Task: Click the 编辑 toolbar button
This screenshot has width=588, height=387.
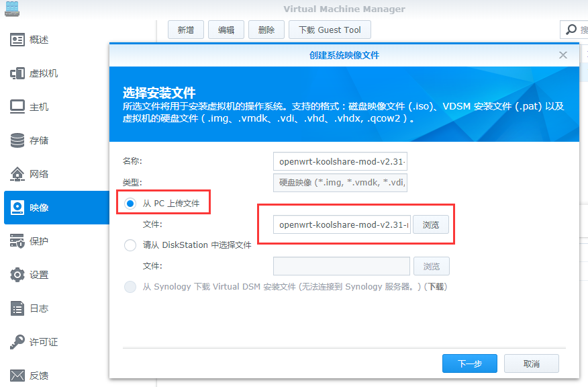Action: (226, 30)
